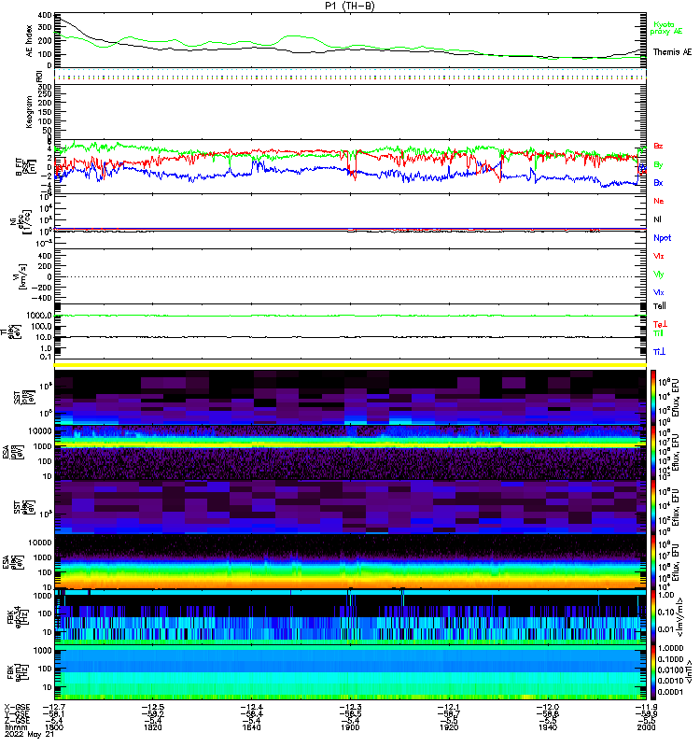The width and height of the screenshot is (700, 747).
Task: Click the 1920 time tick label
Action: pyautogui.click(x=449, y=727)
